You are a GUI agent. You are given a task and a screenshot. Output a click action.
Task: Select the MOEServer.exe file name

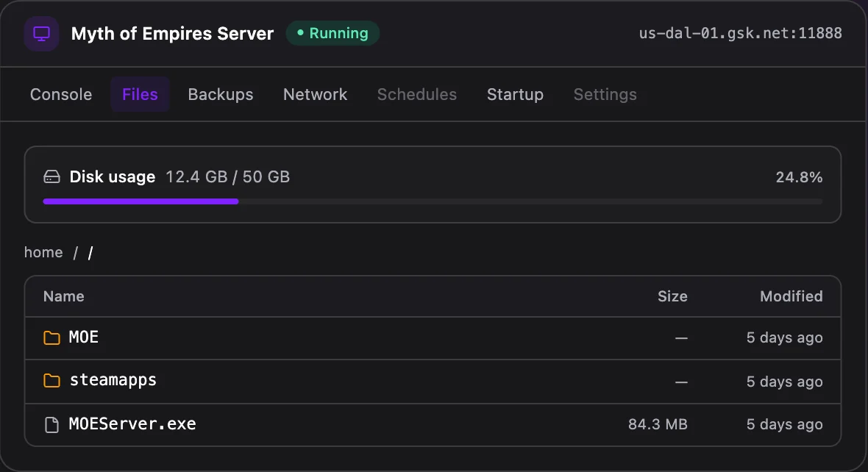point(132,424)
